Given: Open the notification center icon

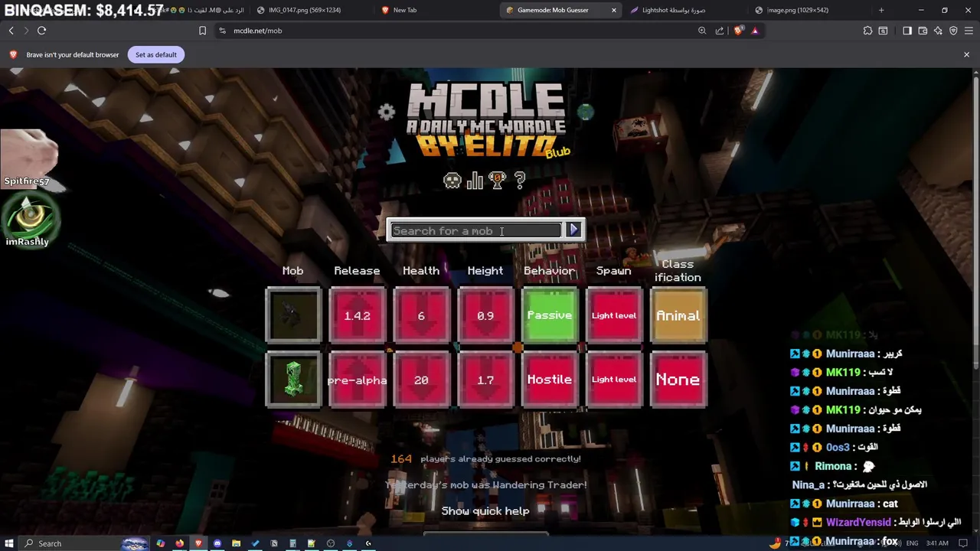Looking at the screenshot, I should 963,543.
